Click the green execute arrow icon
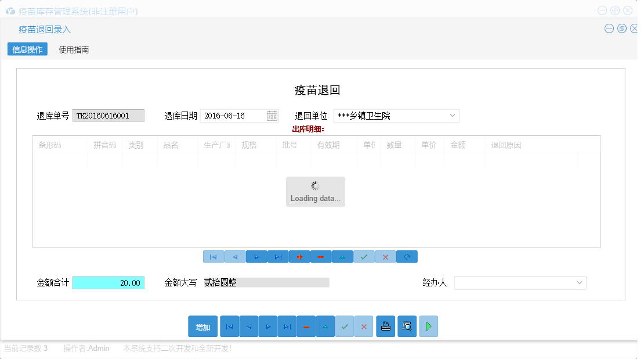Image resolution: width=644 pixels, height=359 pixels. click(428, 326)
